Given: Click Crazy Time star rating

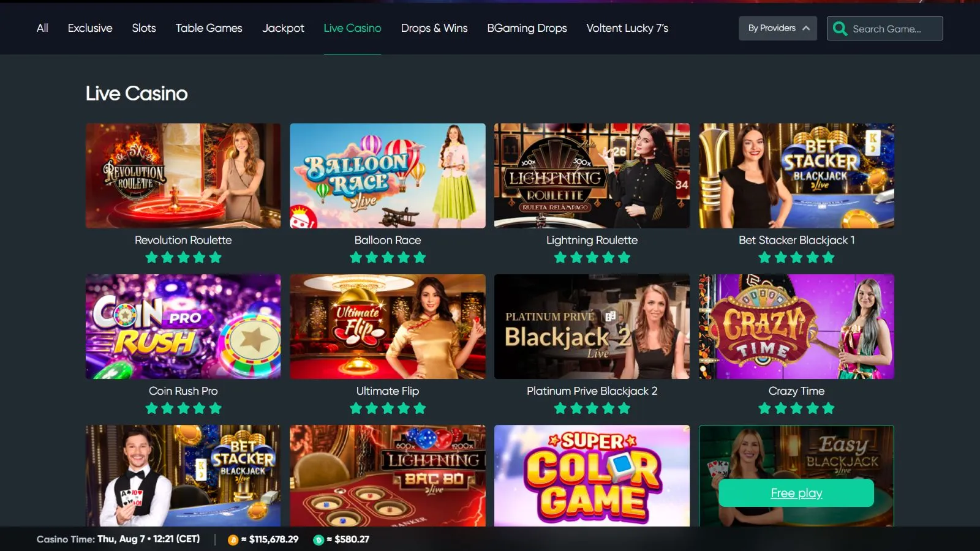Looking at the screenshot, I should pos(796,408).
